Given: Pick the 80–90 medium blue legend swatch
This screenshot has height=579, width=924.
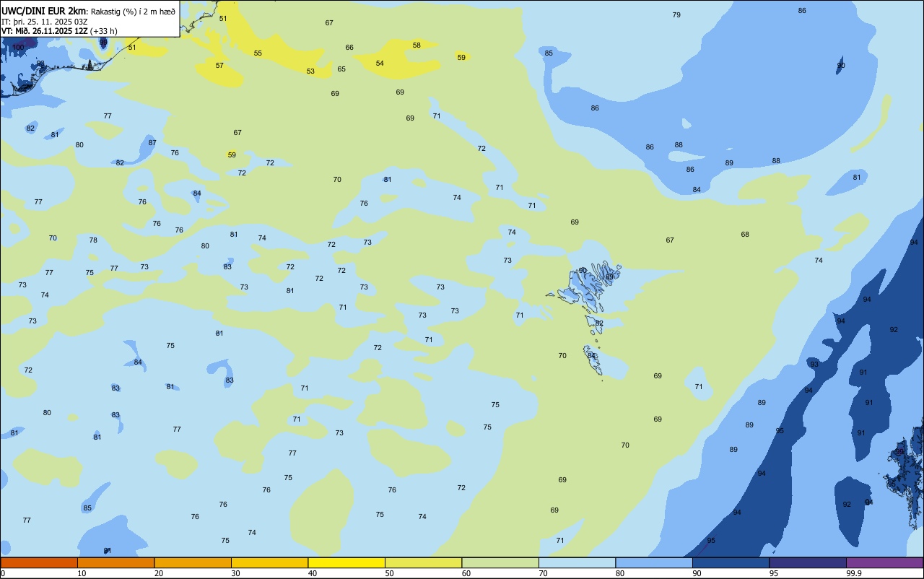Looking at the screenshot, I should coord(654,562).
